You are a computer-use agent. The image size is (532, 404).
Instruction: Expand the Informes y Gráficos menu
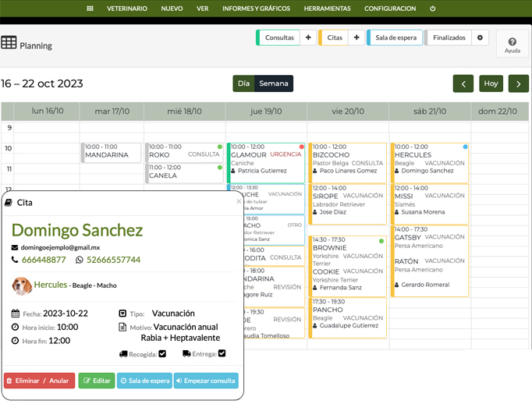click(256, 9)
